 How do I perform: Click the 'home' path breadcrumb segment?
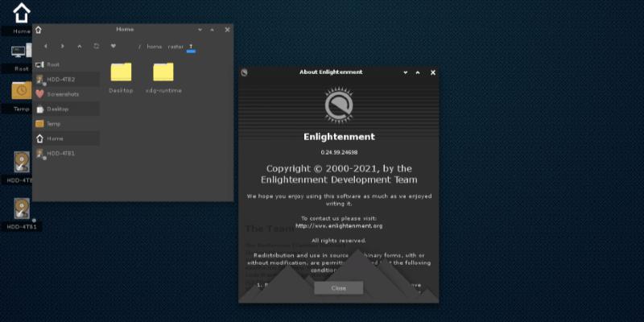coord(154,47)
